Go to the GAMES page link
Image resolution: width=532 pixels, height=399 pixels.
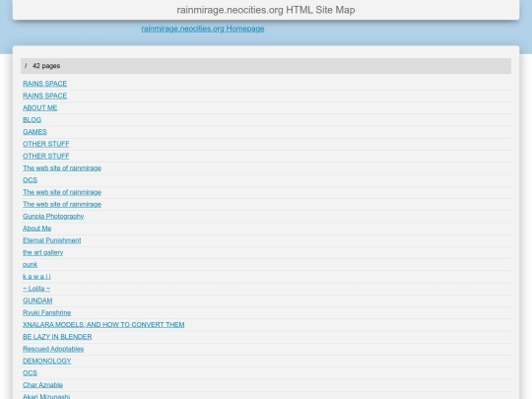[34, 132]
